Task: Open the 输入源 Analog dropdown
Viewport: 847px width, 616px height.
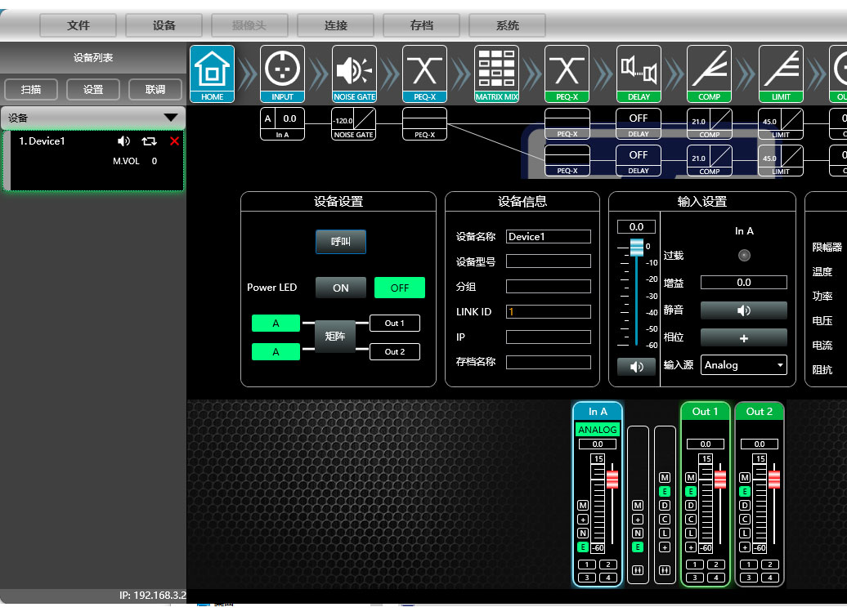Action: (744, 365)
